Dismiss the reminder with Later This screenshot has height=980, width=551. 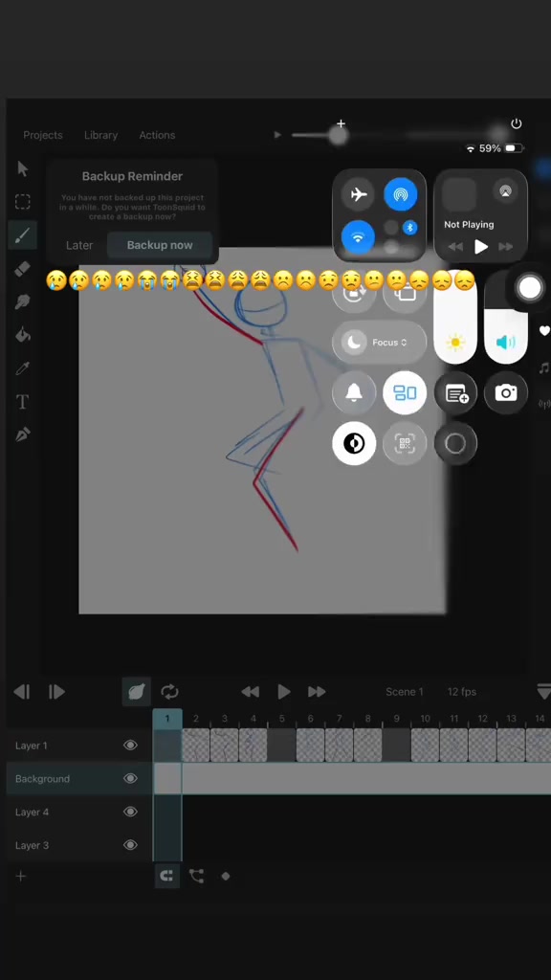(79, 245)
